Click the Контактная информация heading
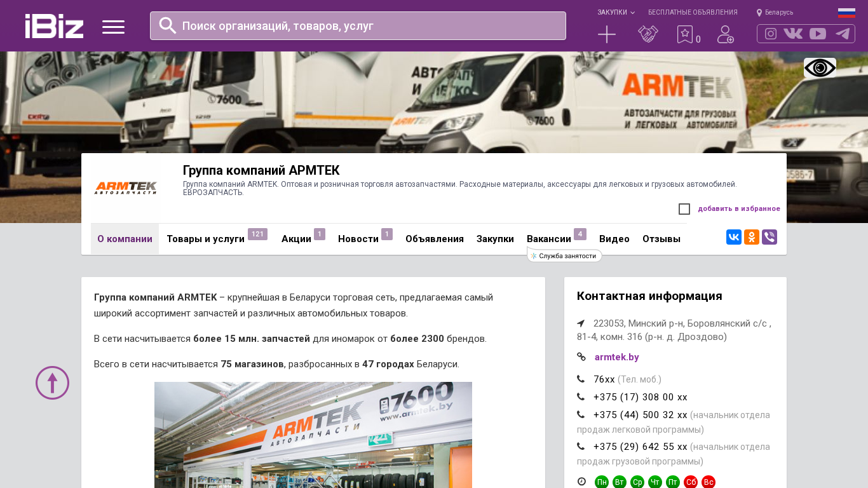868x488 pixels. coord(649,296)
